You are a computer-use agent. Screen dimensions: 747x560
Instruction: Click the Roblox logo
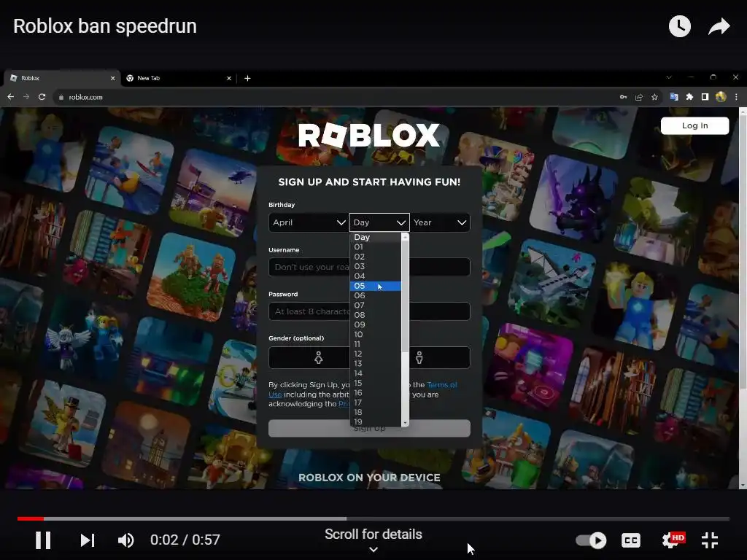point(368,136)
